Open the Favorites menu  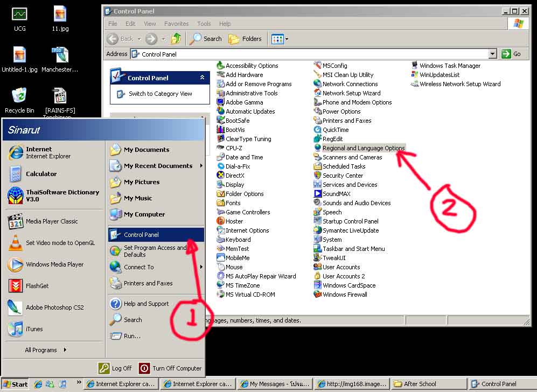coord(176,24)
